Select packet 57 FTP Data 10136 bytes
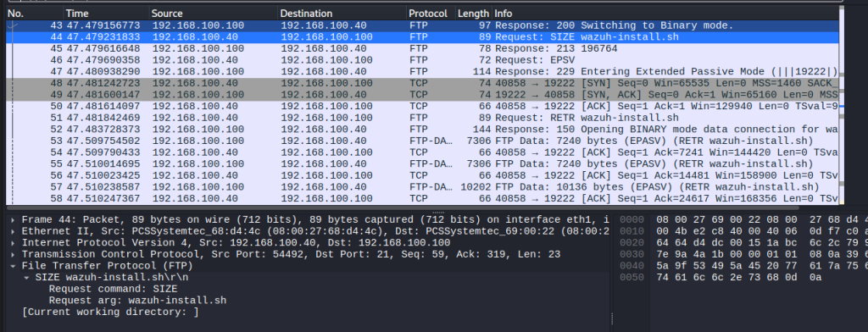 [422, 186]
